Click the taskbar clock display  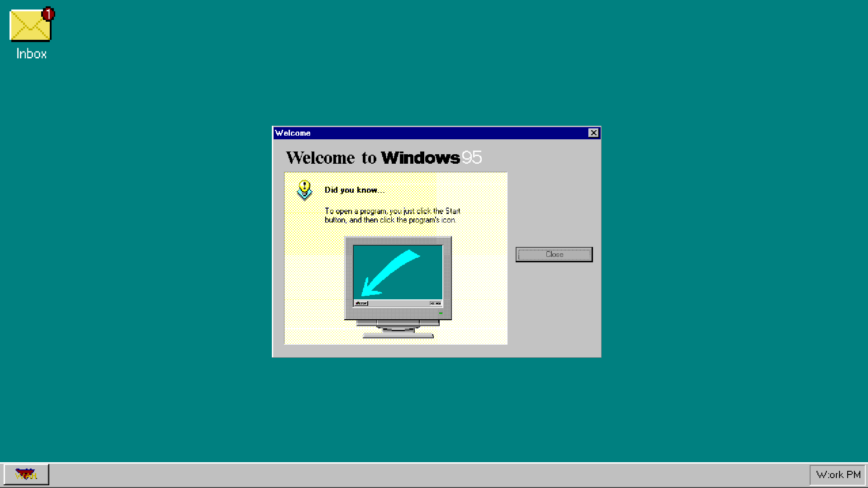(837, 475)
